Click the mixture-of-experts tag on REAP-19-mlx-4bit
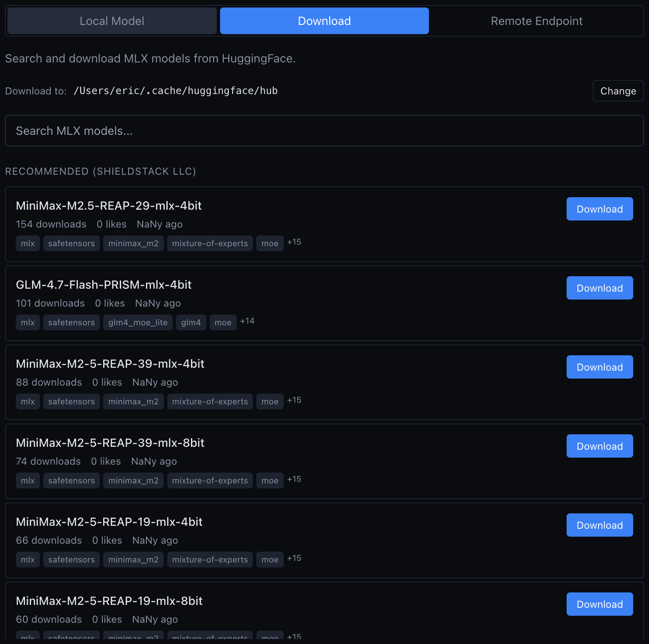 [210, 560]
